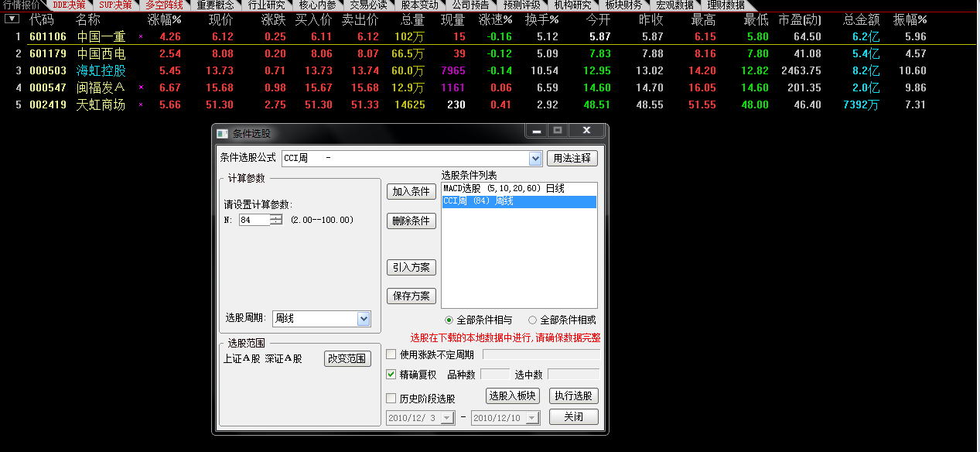Screen dimensions: 980x452
Task: Open the start date dropdown 2010/12/3
Action: 447,416
